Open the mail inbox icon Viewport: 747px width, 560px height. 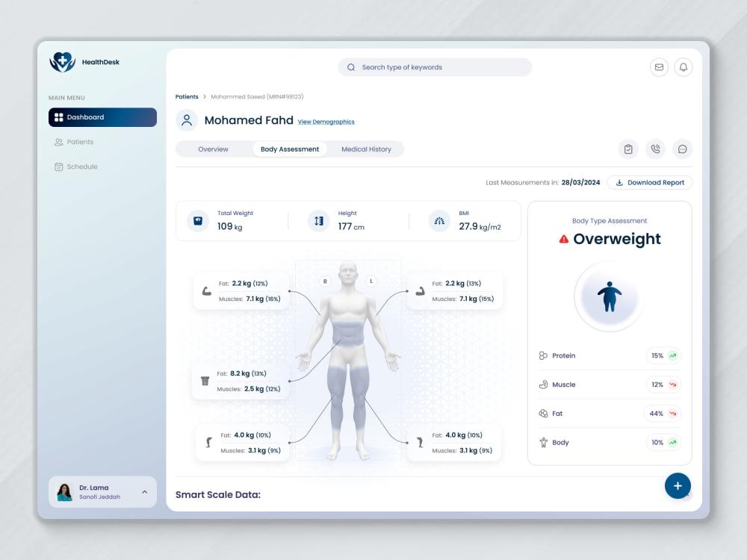[x=659, y=67]
